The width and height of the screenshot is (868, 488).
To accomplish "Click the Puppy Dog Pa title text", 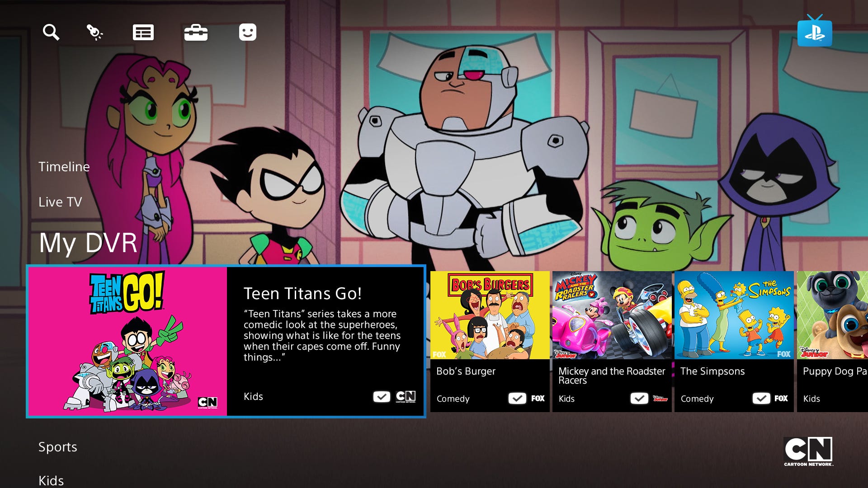I will pyautogui.click(x=835, y=371).
